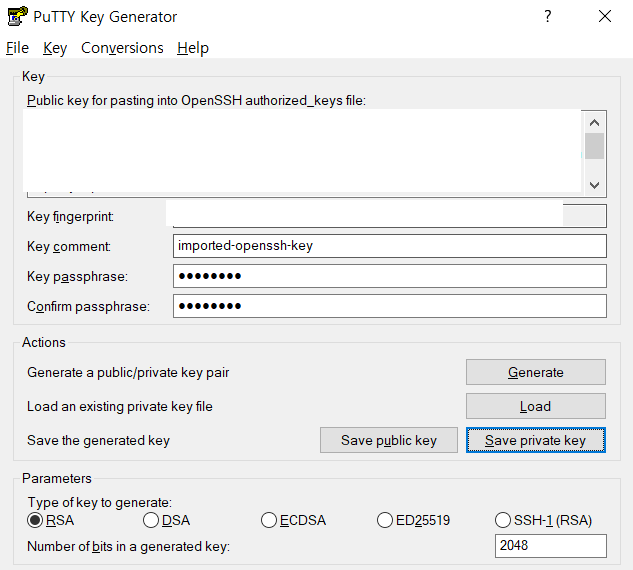Open the Key menu
The width and height of the screenshot is (633, 570).
[x=55, y=48]
